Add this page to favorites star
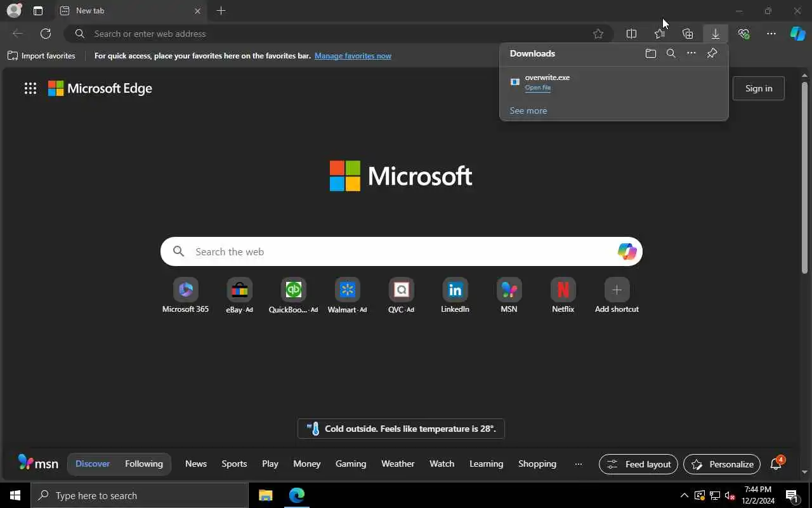The width and height of the screenshot is (812, 508). click(598, 34)
